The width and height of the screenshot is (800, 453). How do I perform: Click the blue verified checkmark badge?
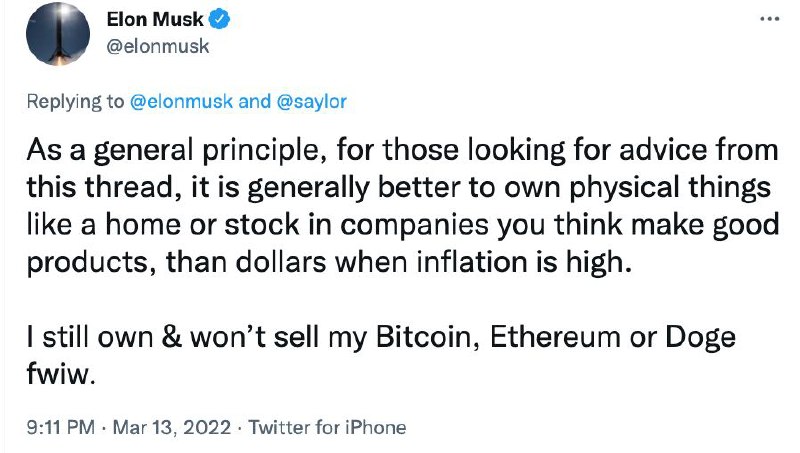pos(219,19)
